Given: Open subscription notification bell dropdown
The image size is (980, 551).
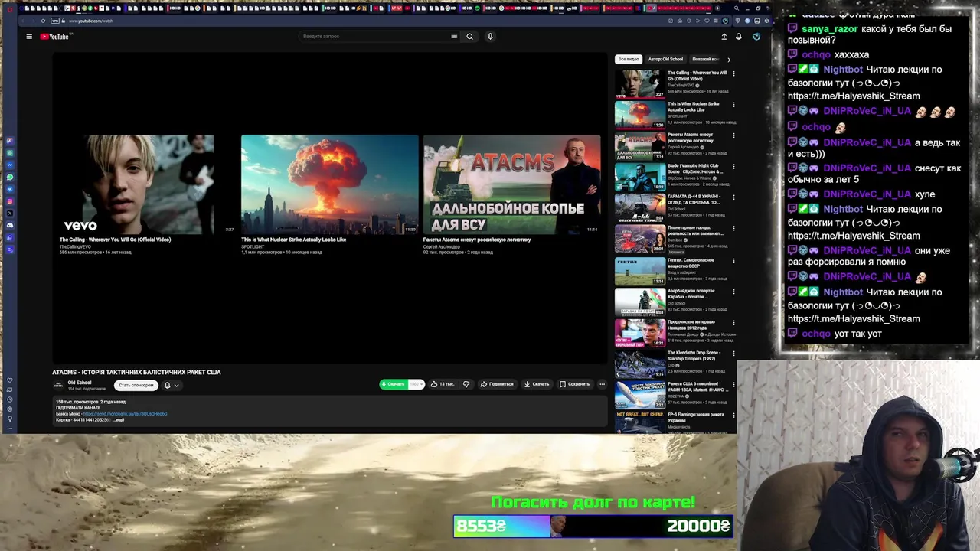Looking at the screenshot, I should (x=171, y=385).
